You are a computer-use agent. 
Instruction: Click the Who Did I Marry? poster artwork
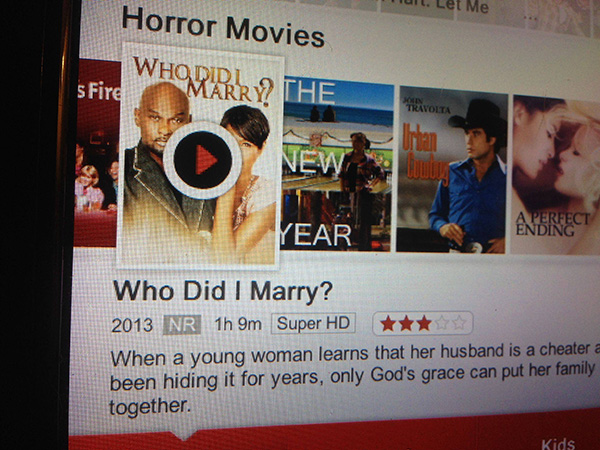200,157
